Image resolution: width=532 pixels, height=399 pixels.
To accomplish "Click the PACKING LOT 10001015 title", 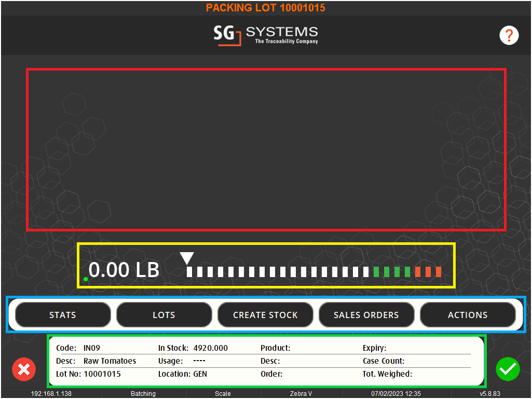I will (x=266, y=8).
